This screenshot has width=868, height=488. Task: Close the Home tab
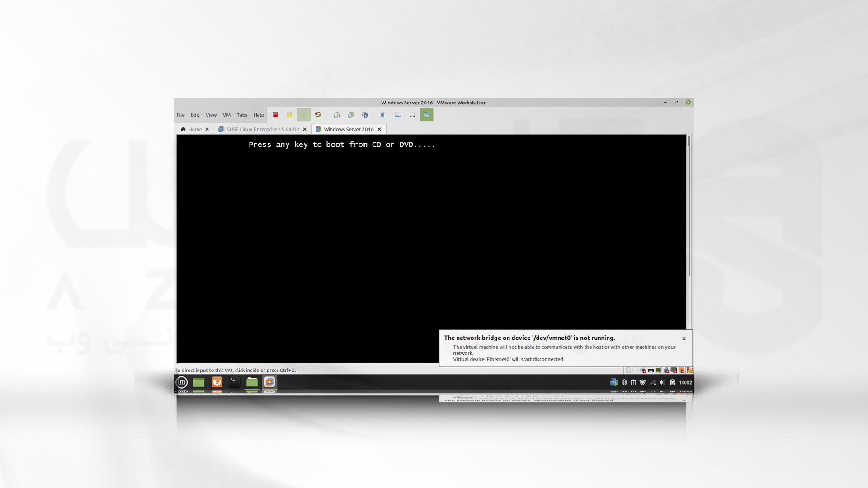[207, 129]
